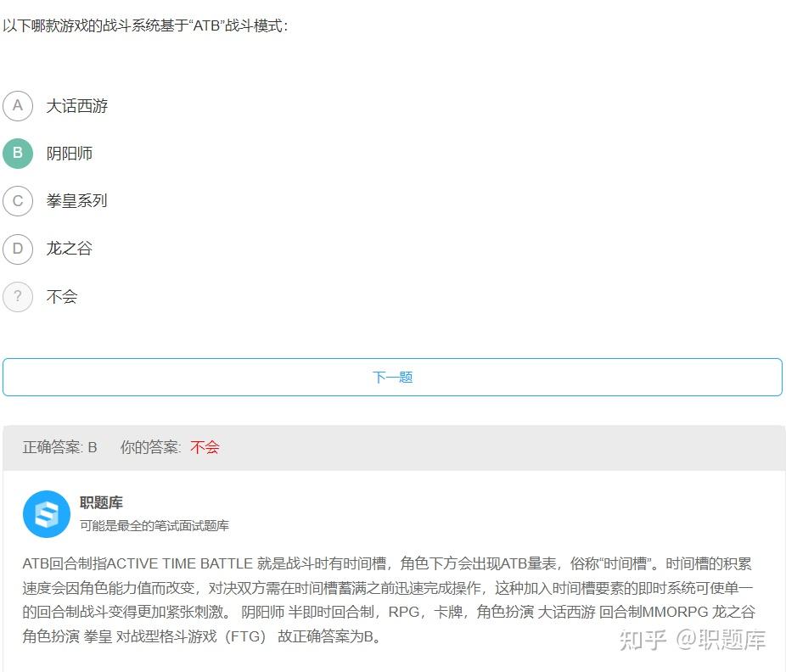Select option D radio circle

(x=18, y=249)
